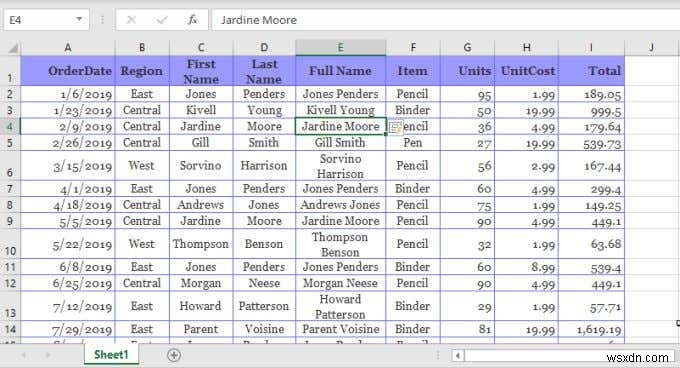680x368 pixels.
Task: Select the Andrews Jones cell
Action: click(x=340, y=205)
